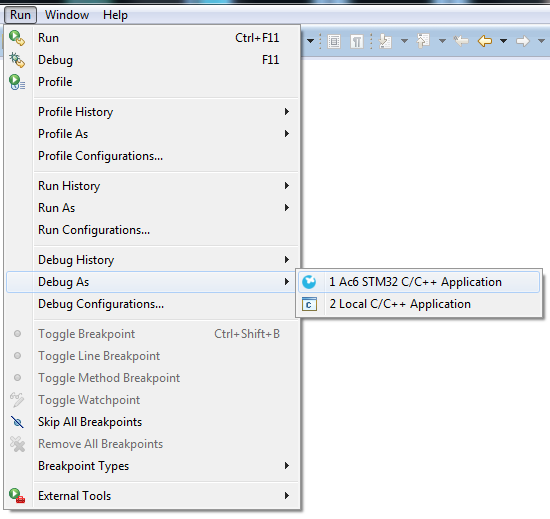Toggle show whitespace characters toolbar icon

[357, 42]
